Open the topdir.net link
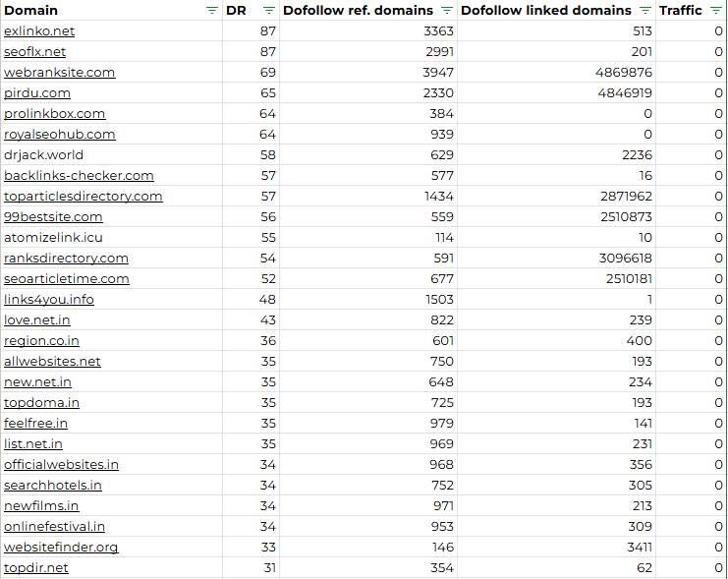This screenshot has width=728, height=579. [36, 567]
